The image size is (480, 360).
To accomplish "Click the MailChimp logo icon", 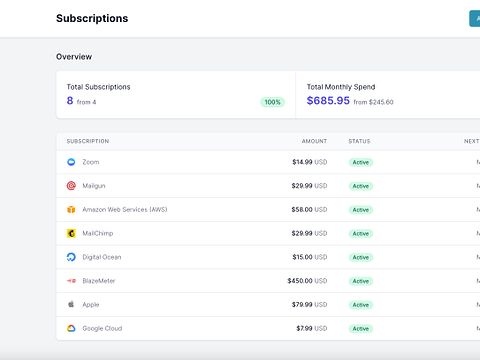I will point(71,233).
